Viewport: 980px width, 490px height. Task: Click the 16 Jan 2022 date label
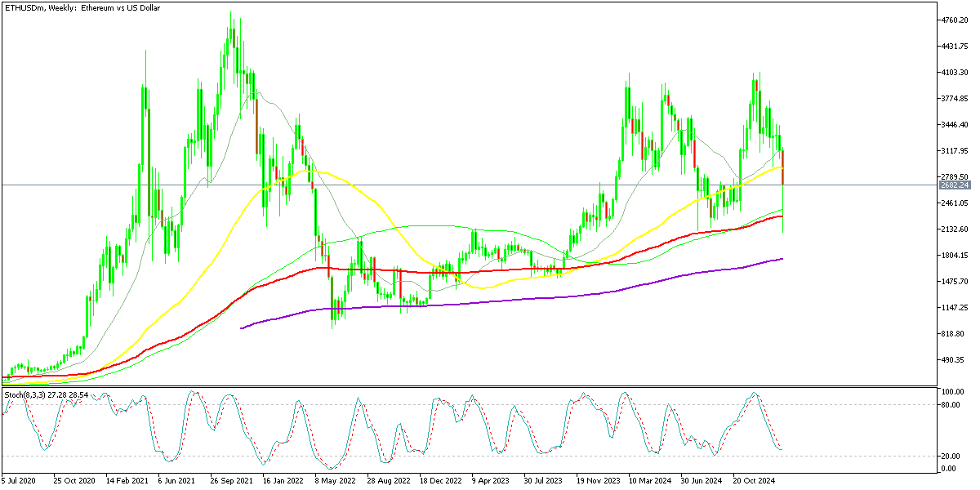pyautogui.click(x=283, y=482)
